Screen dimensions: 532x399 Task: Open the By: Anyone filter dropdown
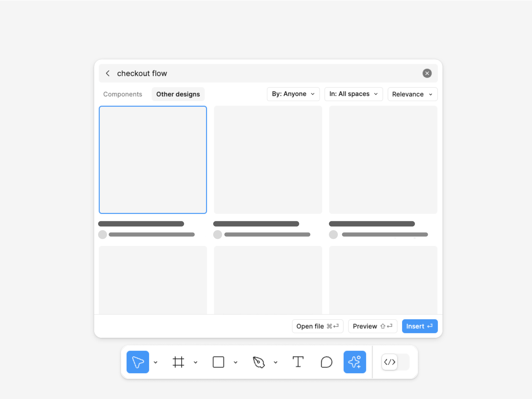pyautogui.click(x=293, y=94)
